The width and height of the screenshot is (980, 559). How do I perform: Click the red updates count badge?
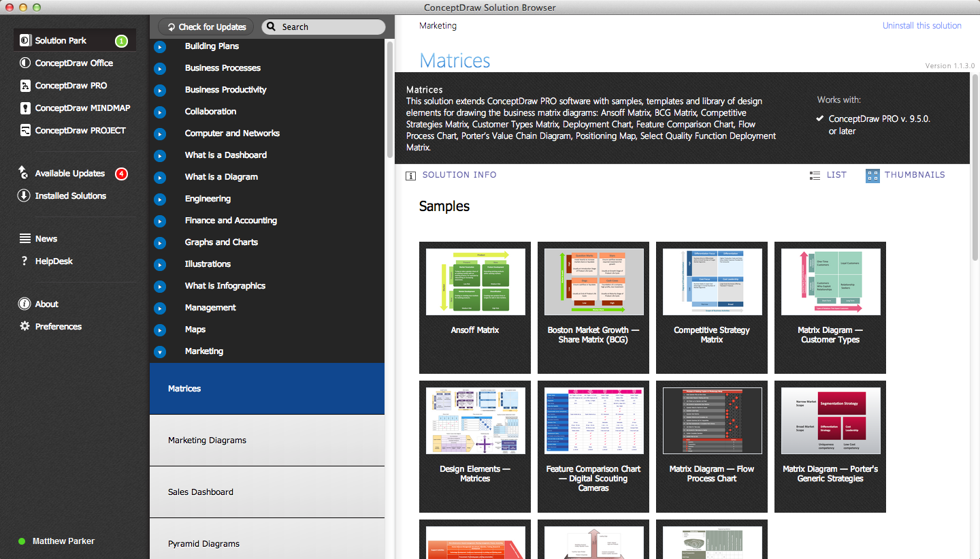tap(121, 174)
